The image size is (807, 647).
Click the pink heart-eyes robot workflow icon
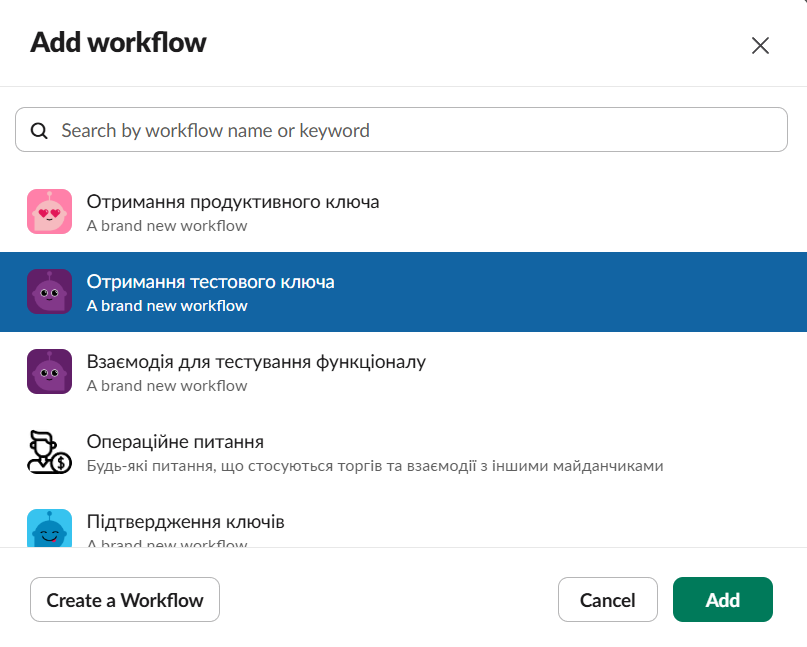coord(49,211)
